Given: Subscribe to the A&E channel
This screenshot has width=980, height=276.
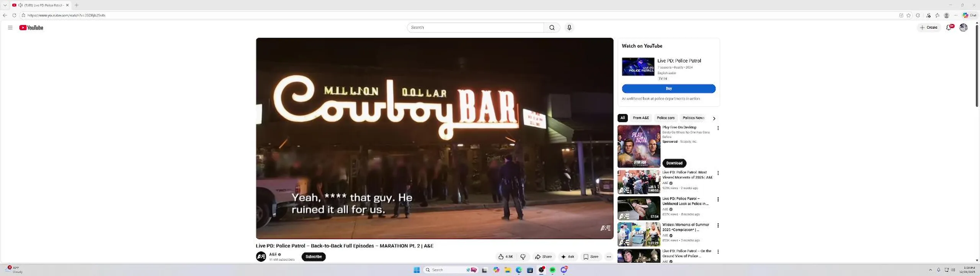Looking at the screenshot, I should 314,257.
